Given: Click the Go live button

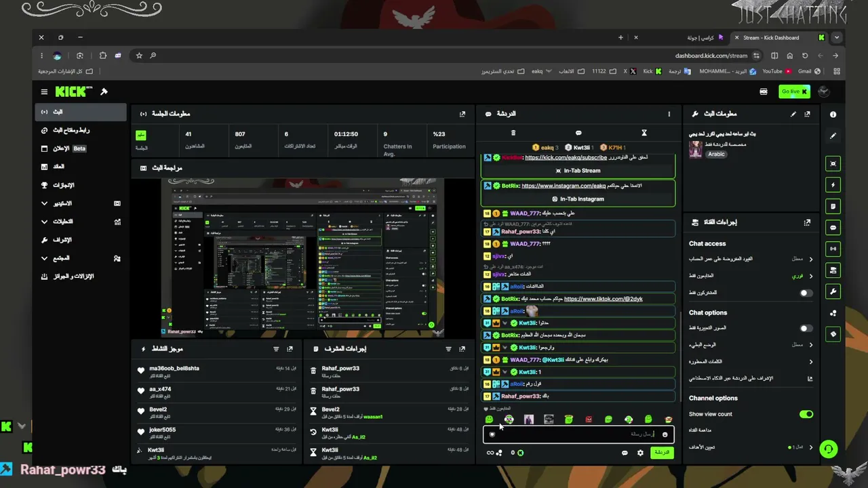Looking at the screenshot, I should pyautogui.click(x=794, y=91).
